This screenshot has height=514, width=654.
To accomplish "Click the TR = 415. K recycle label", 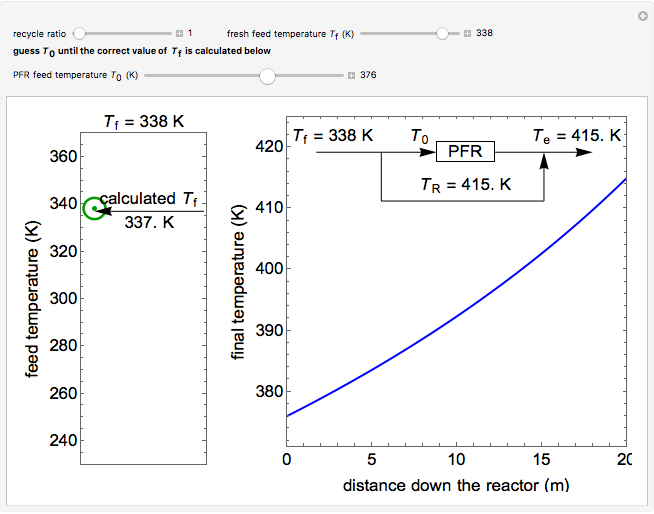I will point(465,184).
